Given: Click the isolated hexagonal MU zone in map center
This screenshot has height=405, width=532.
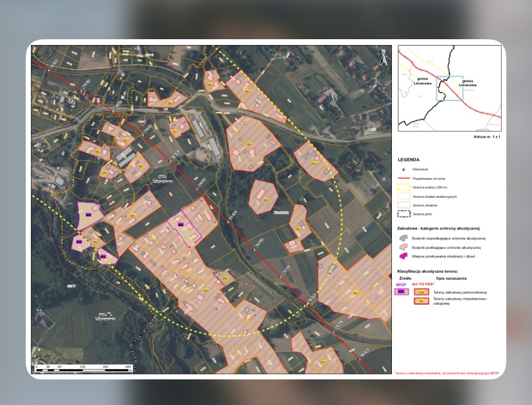Looking at the screenshot, I should click(x=262, y=196).
